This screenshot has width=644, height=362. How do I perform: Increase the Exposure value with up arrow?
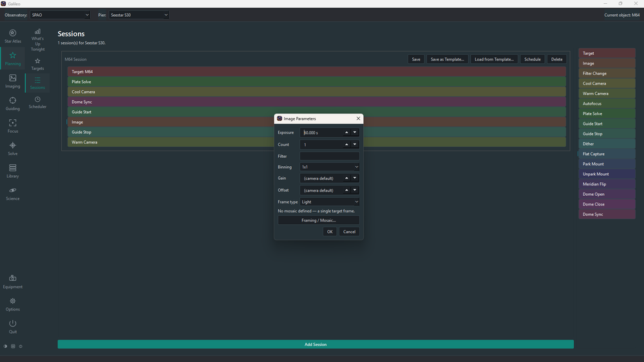[346, 132]
